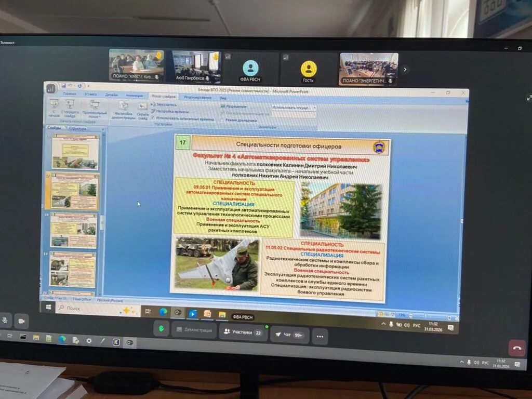Screen dimensions: 532x399
Task: Click the 'С начала' slideshow icon
Action: point(54,107)
